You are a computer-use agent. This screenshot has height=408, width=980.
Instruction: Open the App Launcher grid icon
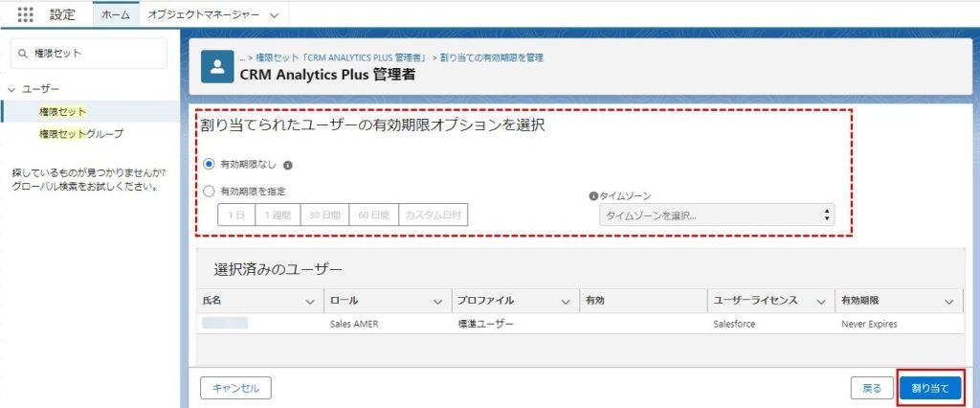click(x=25, y=15)
